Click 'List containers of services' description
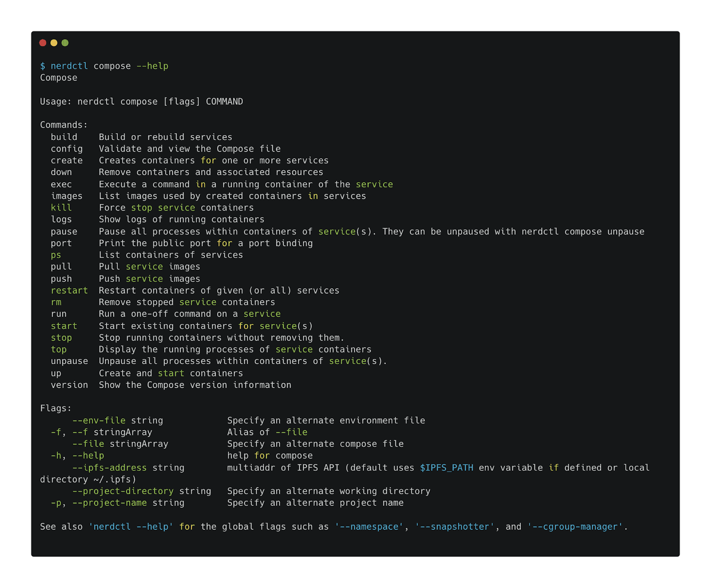The height and width of the screenshot is (588, 711). pyautogui.click(x=171, y=255)
